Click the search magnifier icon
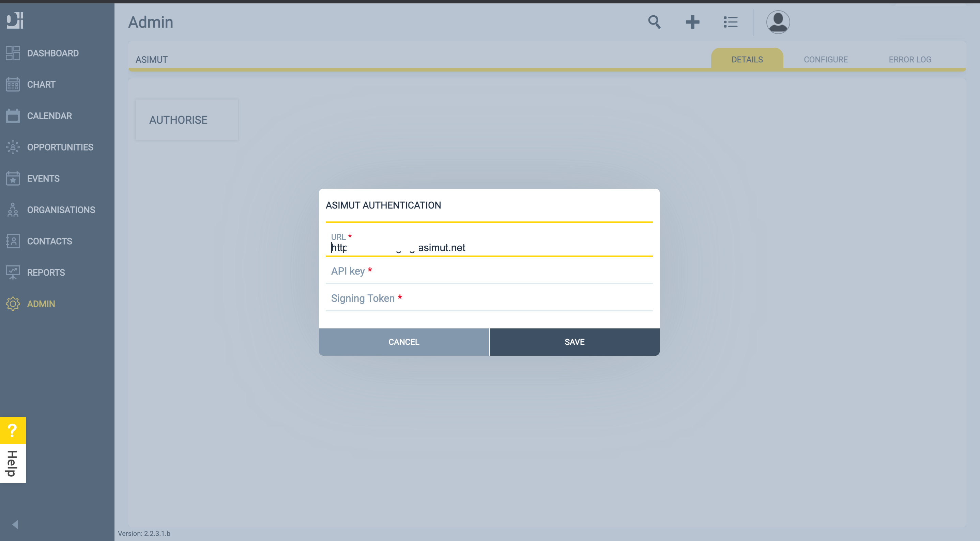This screenshot has width=980, height=541. [654, 22]
